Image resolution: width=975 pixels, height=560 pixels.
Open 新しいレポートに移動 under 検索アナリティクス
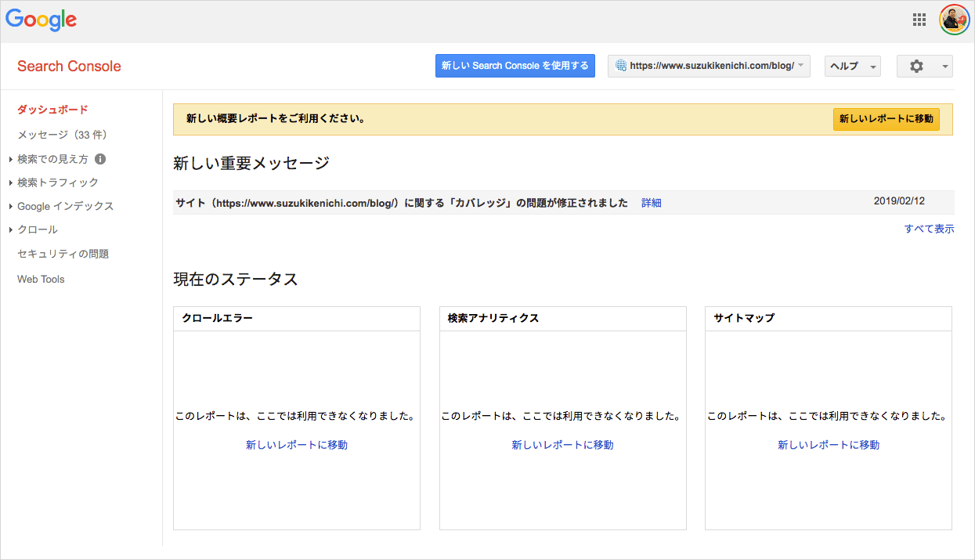pyautogui.click(x=562, y=445)
